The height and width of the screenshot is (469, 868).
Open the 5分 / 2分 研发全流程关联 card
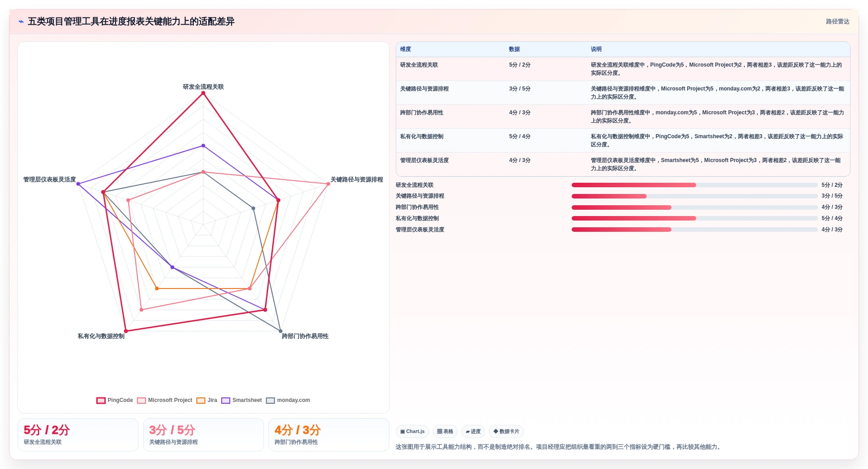point(78,435)
